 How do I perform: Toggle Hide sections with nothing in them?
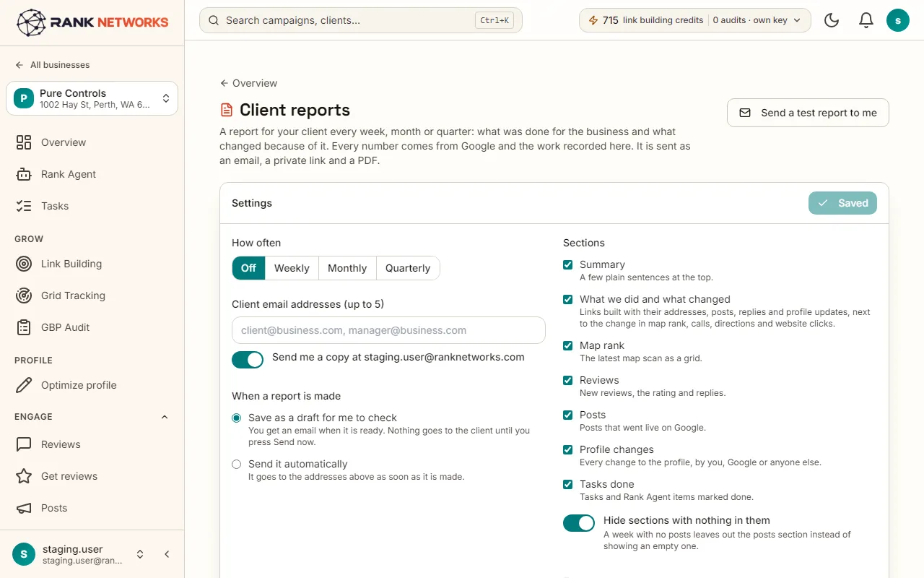(579, 523)
